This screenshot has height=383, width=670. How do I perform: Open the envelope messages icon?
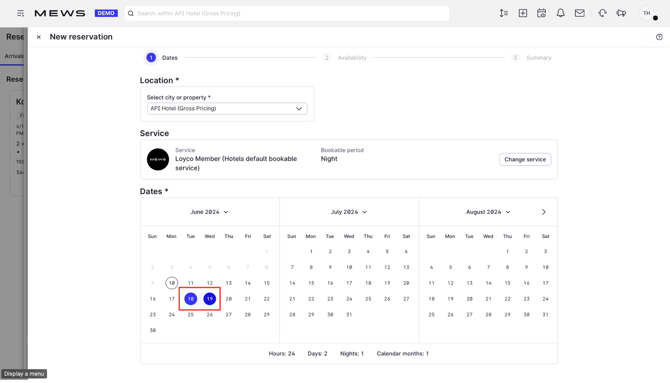579,13
